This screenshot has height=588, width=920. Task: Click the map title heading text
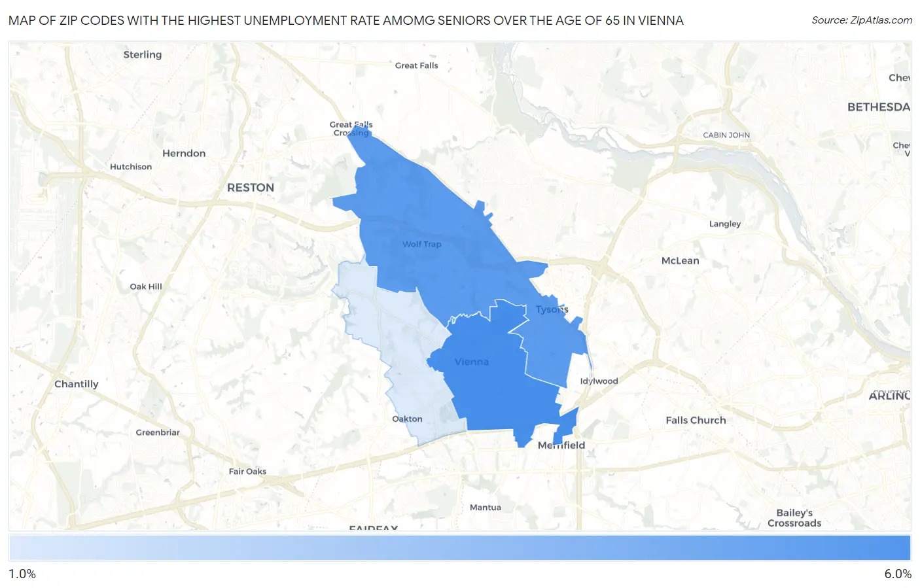[346, 20]
